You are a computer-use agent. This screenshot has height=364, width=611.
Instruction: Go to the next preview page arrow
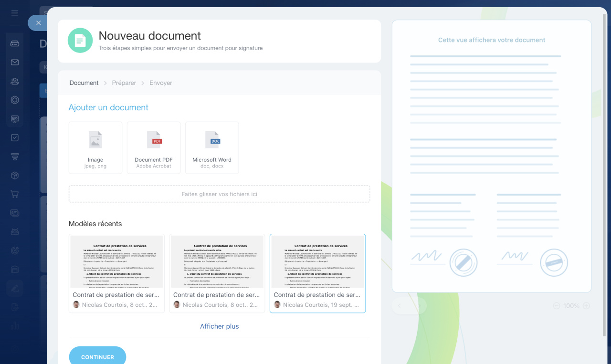pos(418,306)
